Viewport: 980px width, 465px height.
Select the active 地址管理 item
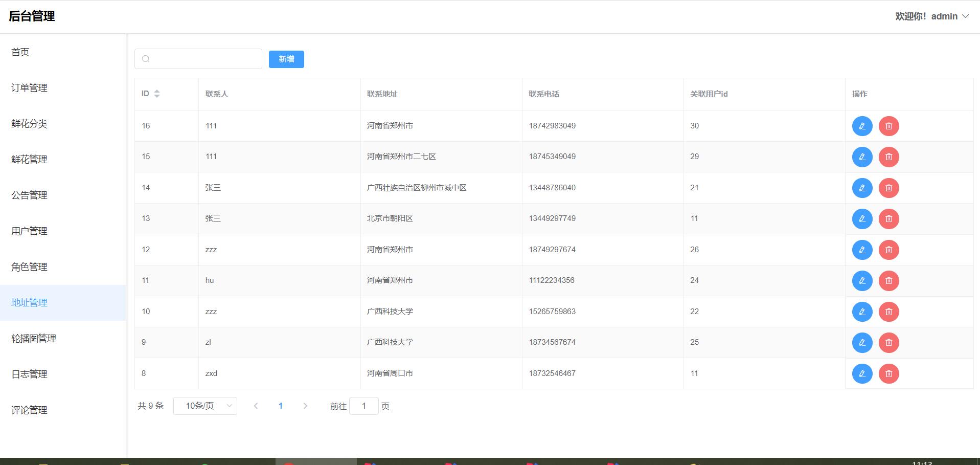point(63,303)
